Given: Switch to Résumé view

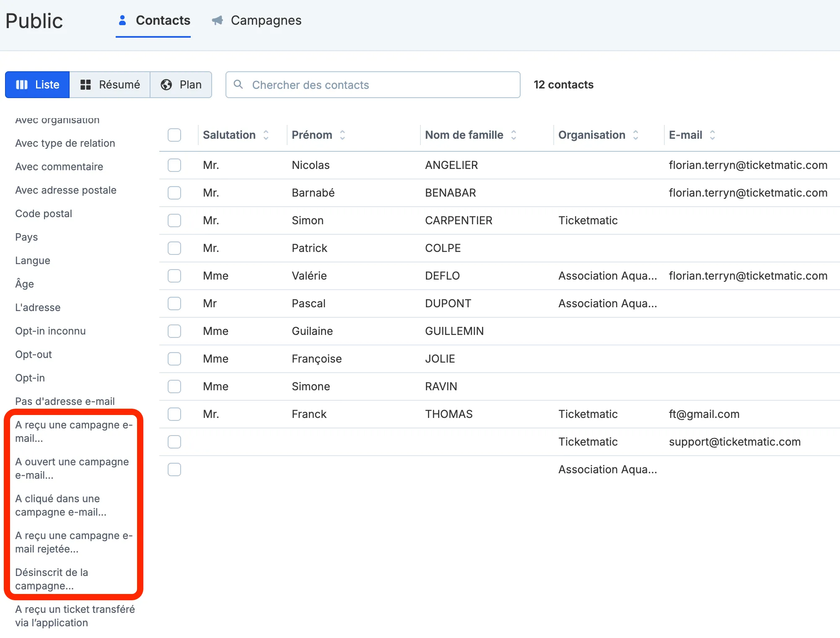Looking at the screenshot, I should [110, 85].
